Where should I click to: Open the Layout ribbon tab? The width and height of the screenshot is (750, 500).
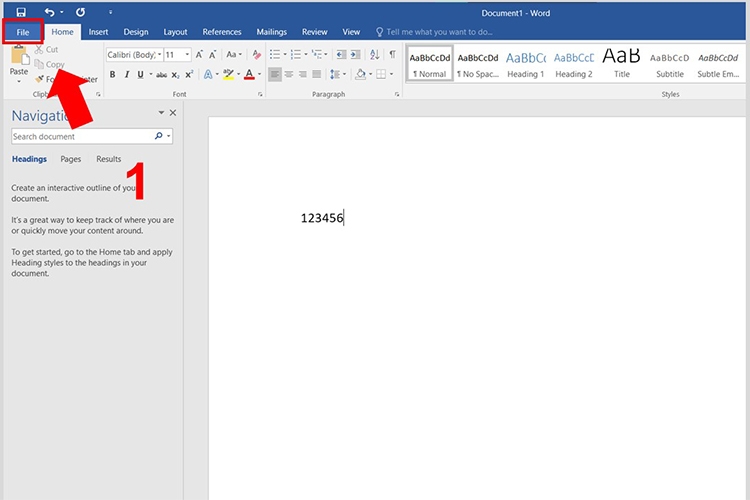pyautogui.click(x=175, y=32)
